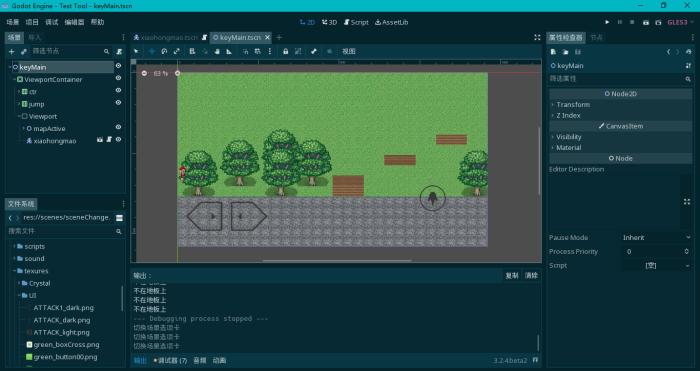The height and width of the screenshot is (371, 700).
Task: Open the Pause Mode Inherit dropdown
Action: coord(656,238)
